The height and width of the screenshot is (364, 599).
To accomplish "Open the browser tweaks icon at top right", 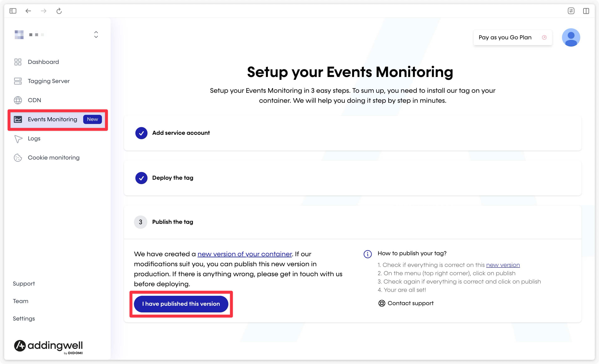I will click(571, 11).
